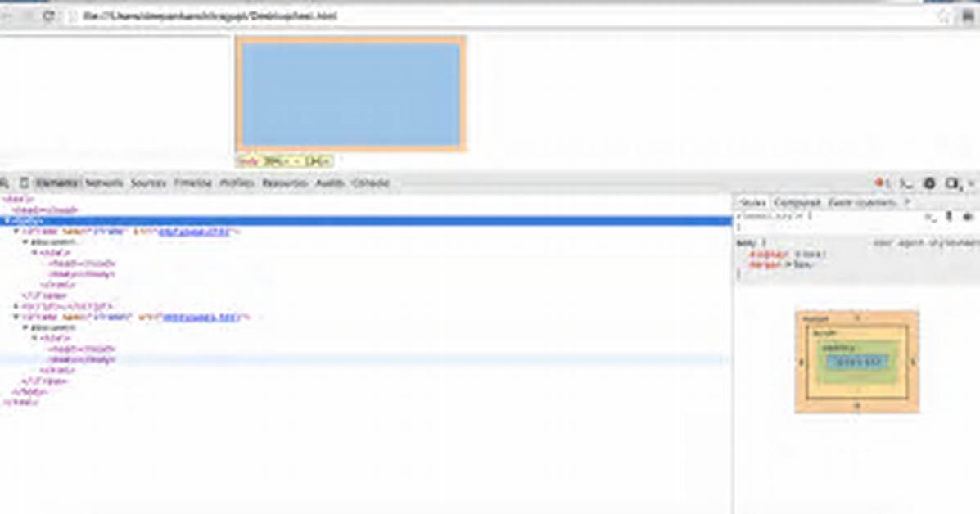Show the console drawer icon
This screenshot has width=980, height=514.
[x=905, y=183]
